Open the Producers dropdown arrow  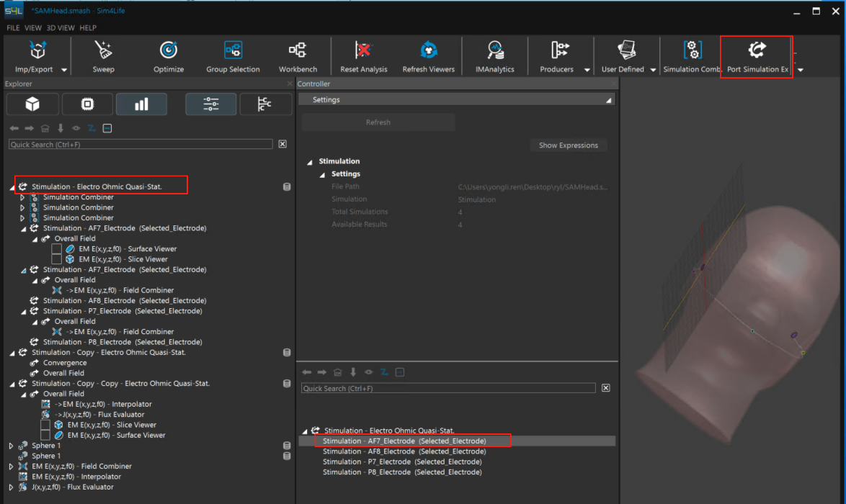tap(587, 70)
